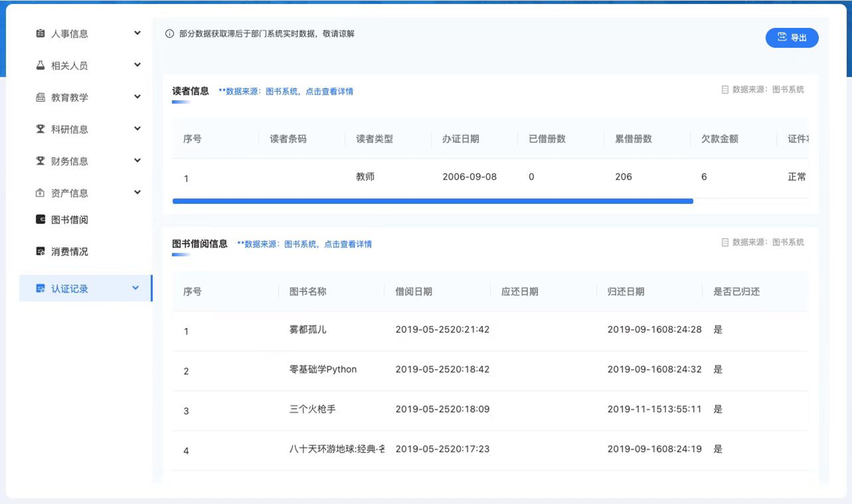
Task: Click the 图书借阅 wallet icon
Action: pos(40,220)
